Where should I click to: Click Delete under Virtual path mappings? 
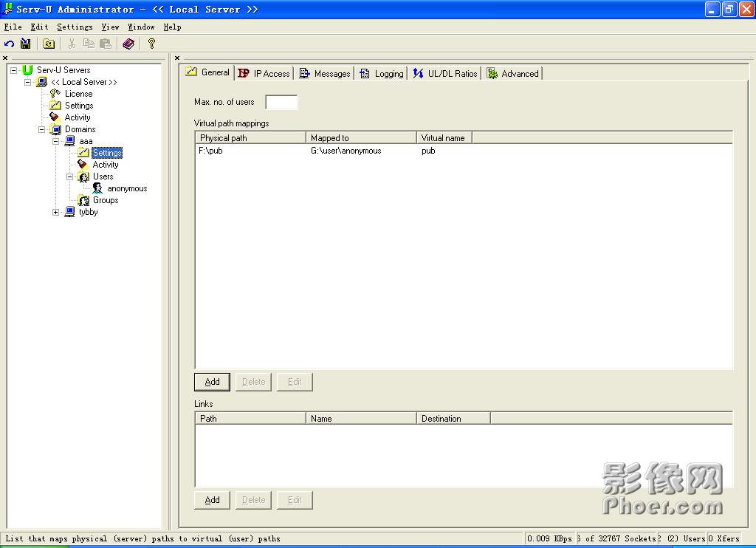(254, 382)
